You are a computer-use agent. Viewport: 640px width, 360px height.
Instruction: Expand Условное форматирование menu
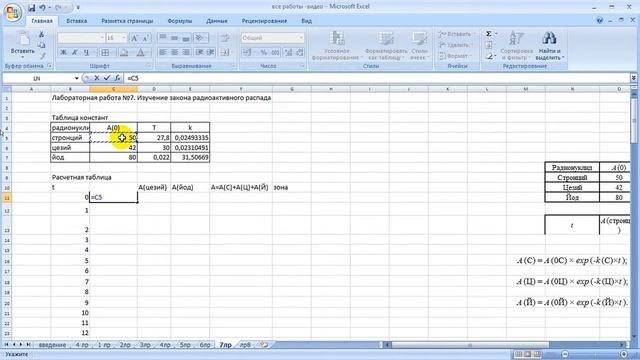pyautogui.click(x=337, y=46)
